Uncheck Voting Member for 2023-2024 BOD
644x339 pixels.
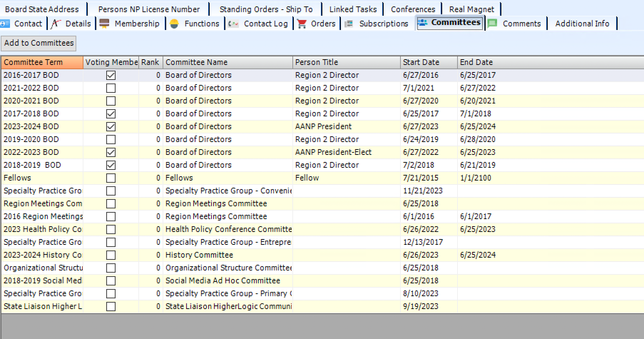(x=111, y=126)
